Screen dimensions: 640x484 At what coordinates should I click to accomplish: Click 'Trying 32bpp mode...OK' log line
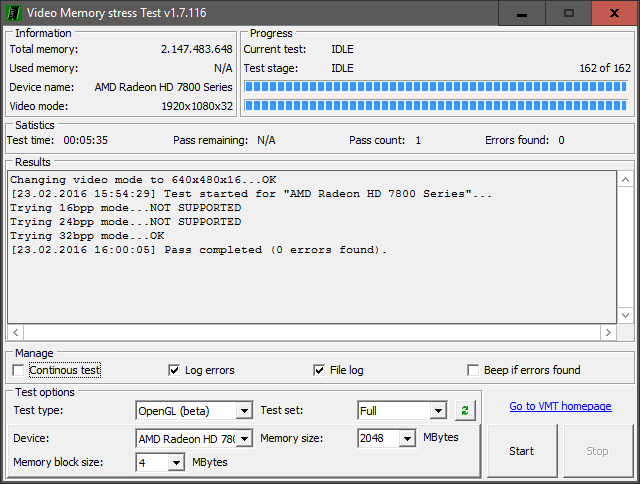coord(87,236)
